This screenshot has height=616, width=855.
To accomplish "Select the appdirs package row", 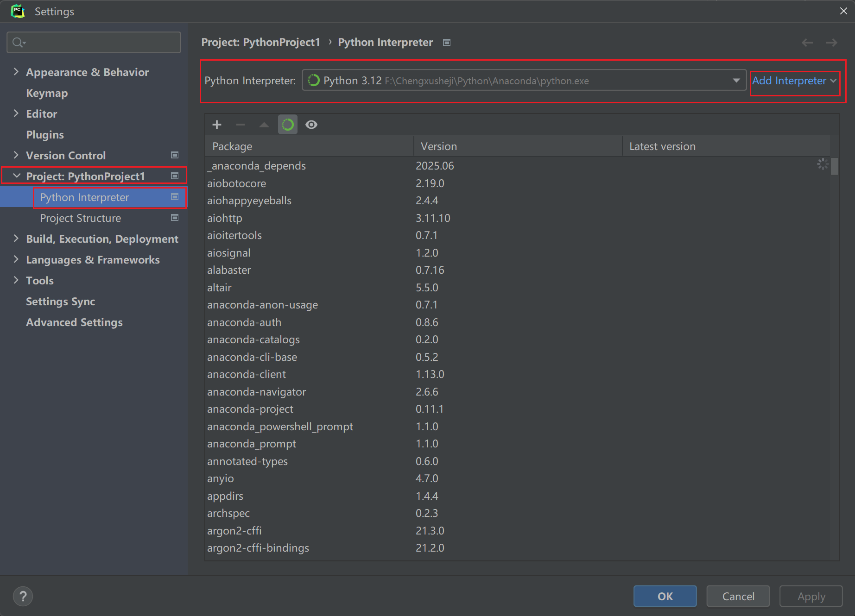I will pos(518,496).
